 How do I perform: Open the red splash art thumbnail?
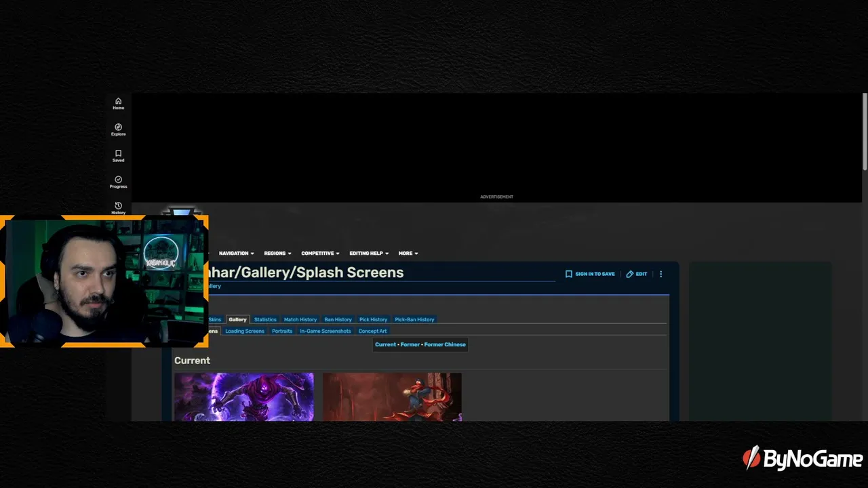click(x=392, y=396)
